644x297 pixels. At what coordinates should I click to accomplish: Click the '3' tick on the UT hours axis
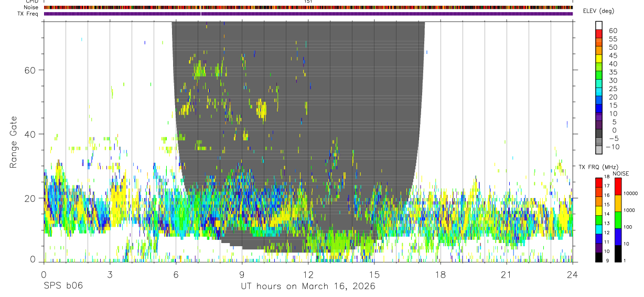(110, 274)
